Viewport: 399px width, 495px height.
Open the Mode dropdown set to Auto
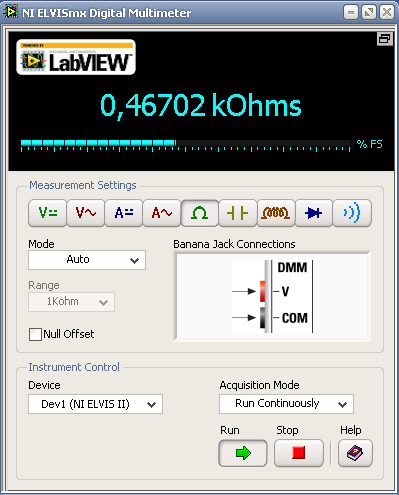[87, 260]
